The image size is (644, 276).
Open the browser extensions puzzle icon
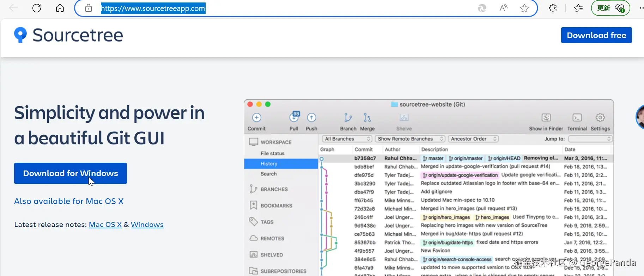553,8
